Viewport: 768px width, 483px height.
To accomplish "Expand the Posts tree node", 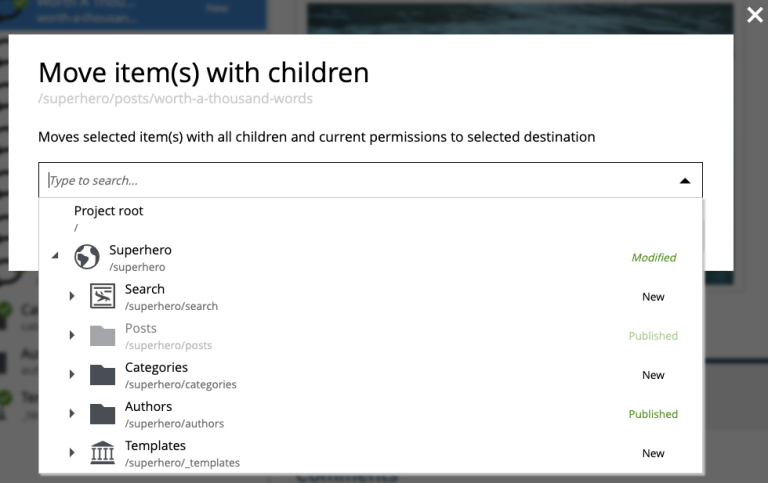I will 72,335.
